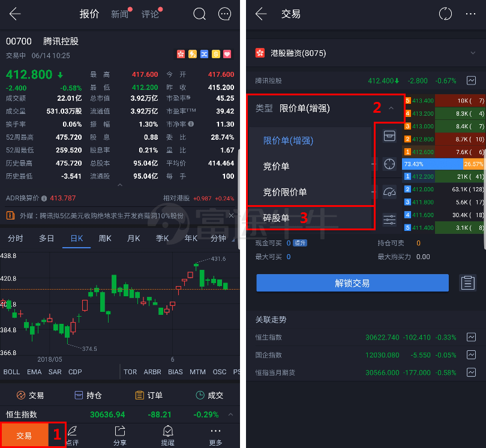This screenshot has width=486, height=448.
Task: Tap the yellow S badge icon
Action: (x=216, y=54)
